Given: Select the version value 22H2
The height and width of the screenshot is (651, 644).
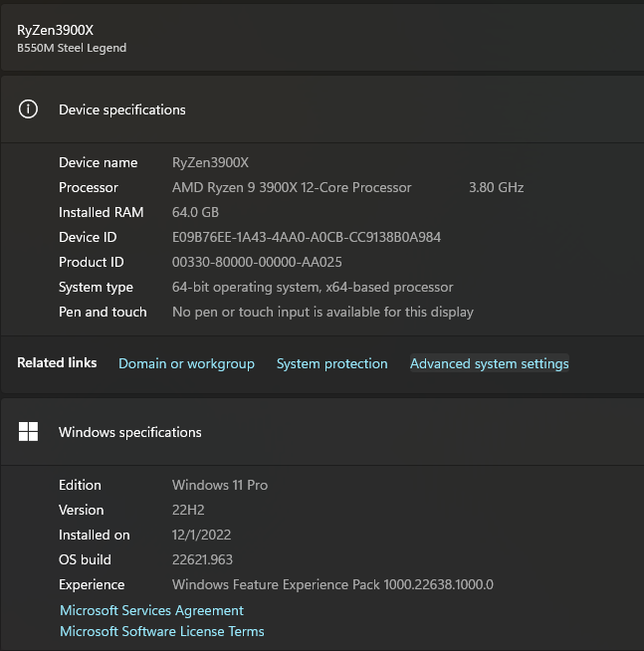Looking at the screenshot, I should (188, 510).
